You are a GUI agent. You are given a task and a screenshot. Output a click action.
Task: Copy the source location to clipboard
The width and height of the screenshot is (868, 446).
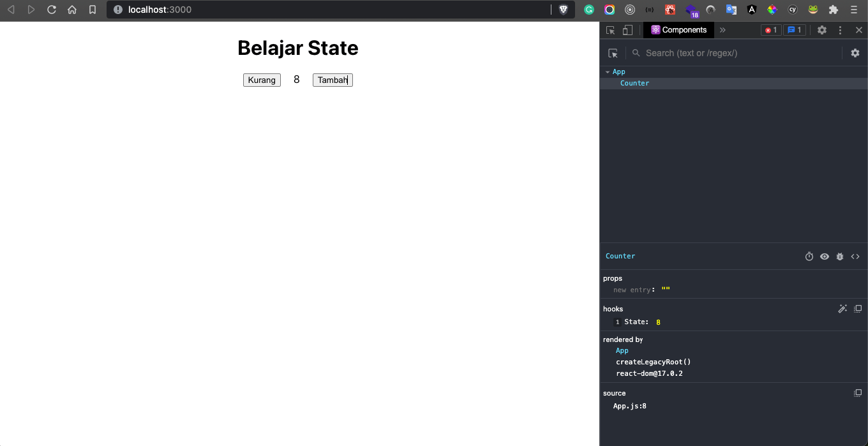[858, 393]
